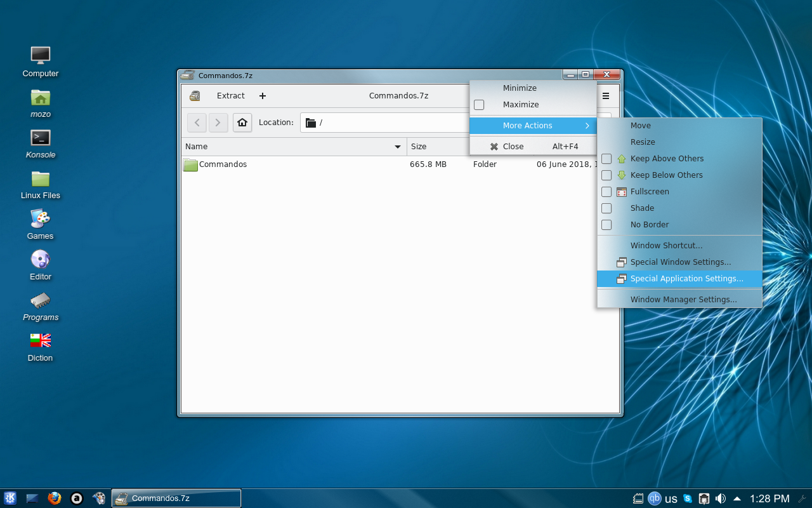Select Minimize in the window menu
Screen dimensions: 812x508
pos(533,88)
